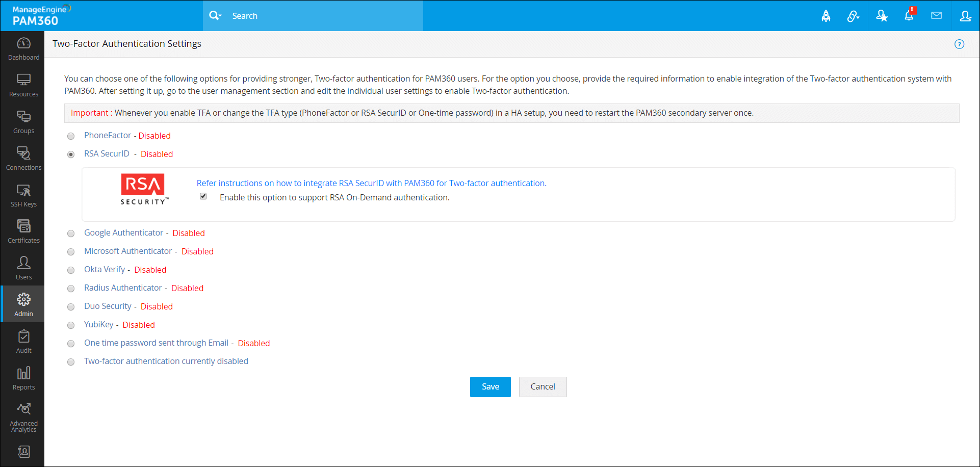Open the Certificates section
Viewport: 980px width, 467px height.
[x=23, y=232]
